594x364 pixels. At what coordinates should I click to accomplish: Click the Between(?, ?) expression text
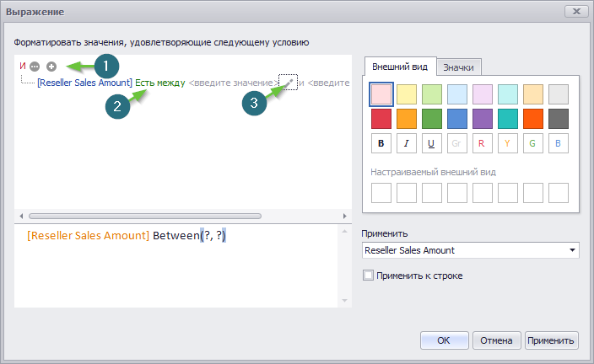point(189,236)
